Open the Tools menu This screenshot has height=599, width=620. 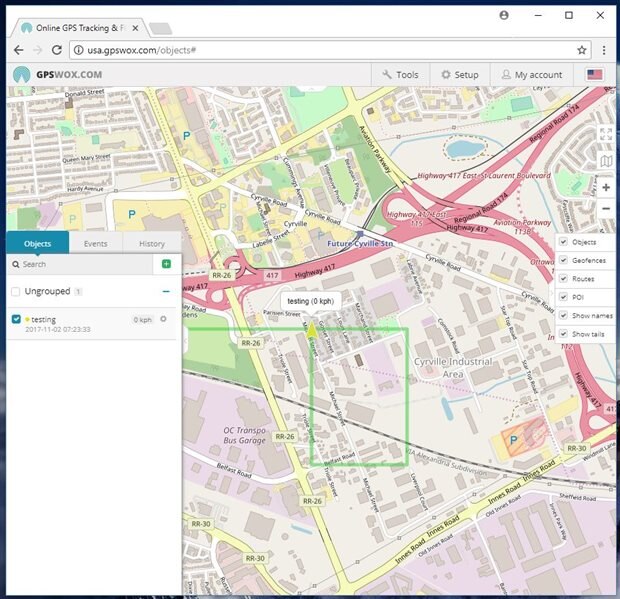pos(400,74)
